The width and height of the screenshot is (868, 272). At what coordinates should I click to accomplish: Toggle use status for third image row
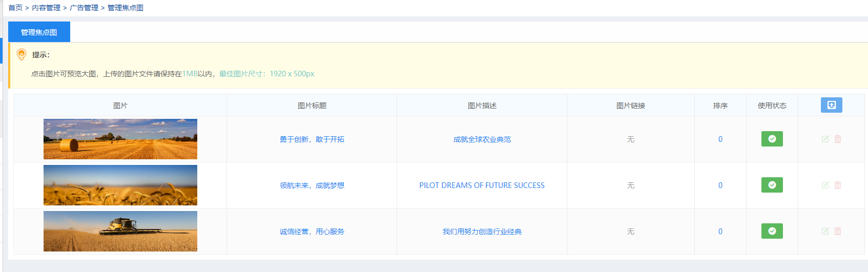(x=772, y=231)
